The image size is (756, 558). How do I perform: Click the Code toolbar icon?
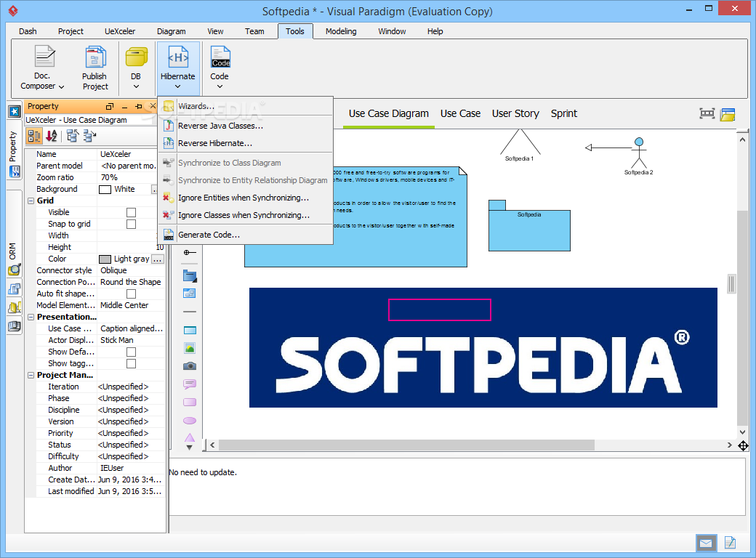click(x=220, y=57)
